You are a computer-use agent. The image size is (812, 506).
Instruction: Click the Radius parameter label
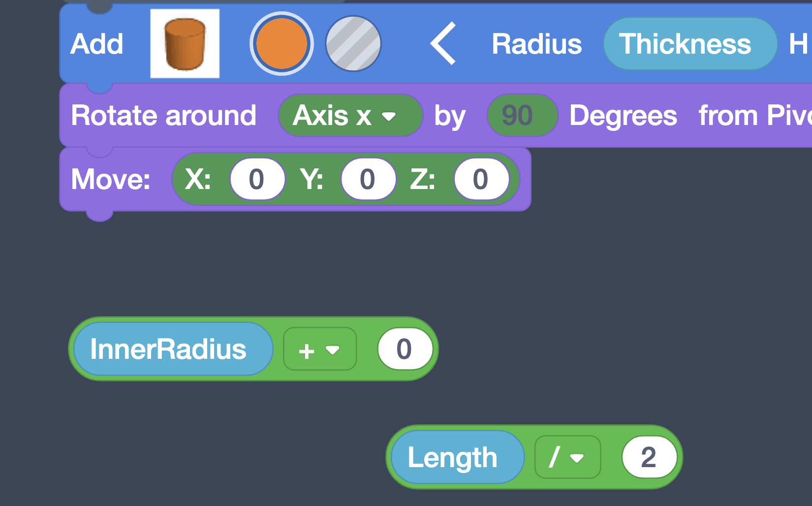tap(536, 44)
